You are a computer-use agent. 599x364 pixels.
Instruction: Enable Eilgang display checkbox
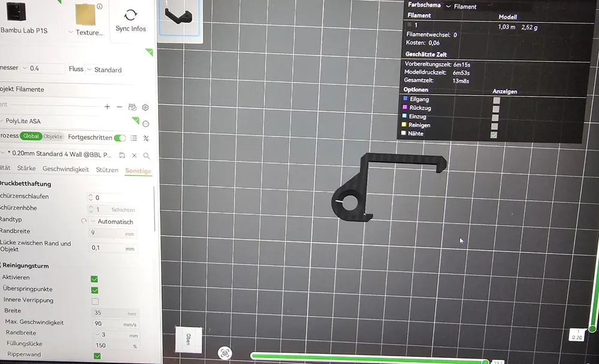(496, 101)
